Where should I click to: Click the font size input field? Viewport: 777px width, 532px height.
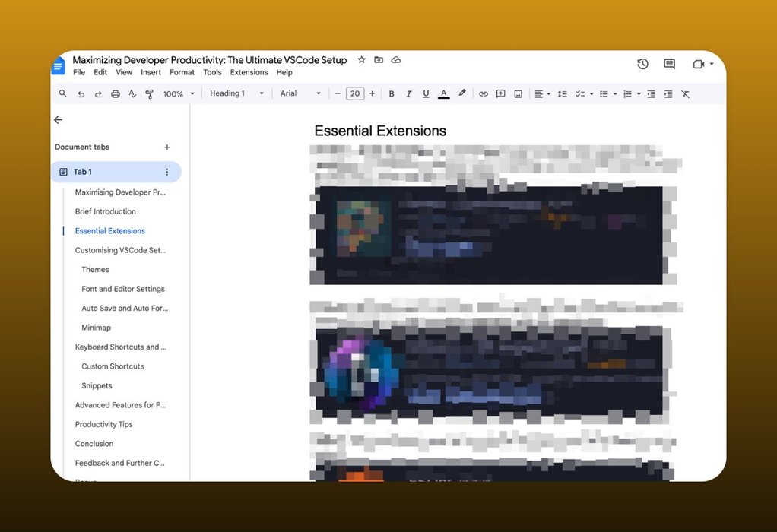[x=354, y=93]
